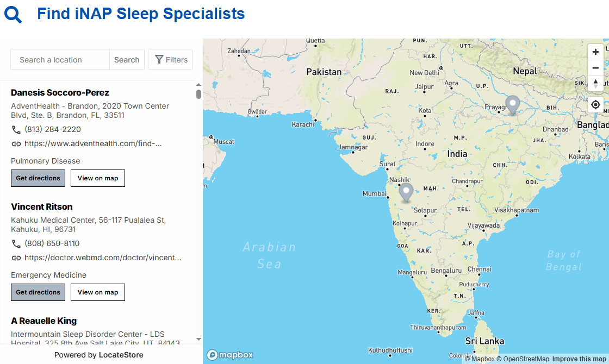Screen dimensions: 609x364
Task: Type in the Search a location field
Action: 60,60
